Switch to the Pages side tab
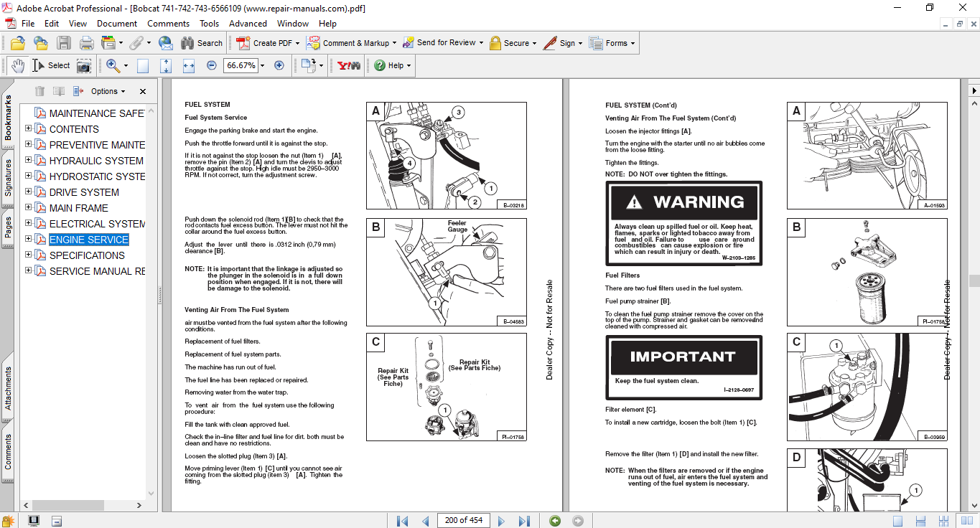Screen dimensions: 980x528 tap(8, 227)
